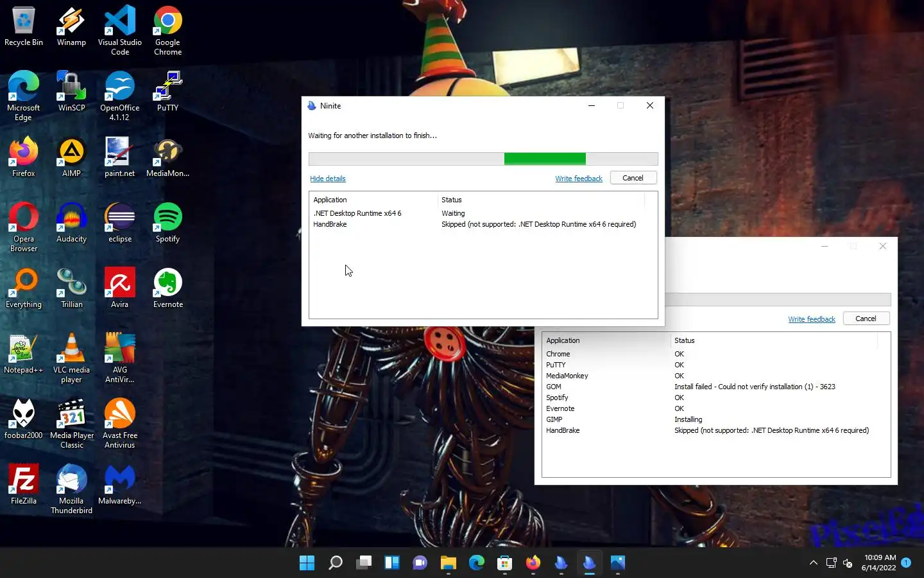The image size is (924, 578).
Task: Select the AVG AntiVirus desktop icon
Action: 120,358
